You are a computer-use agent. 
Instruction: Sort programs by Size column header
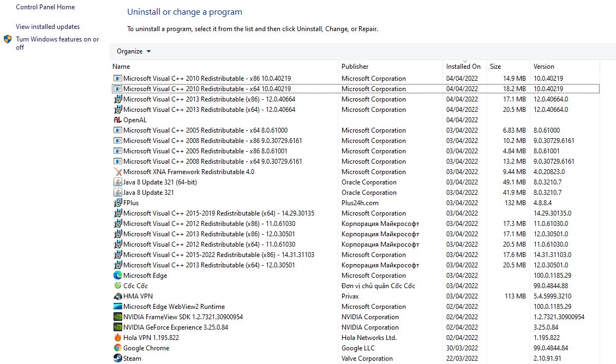point(495,67)
